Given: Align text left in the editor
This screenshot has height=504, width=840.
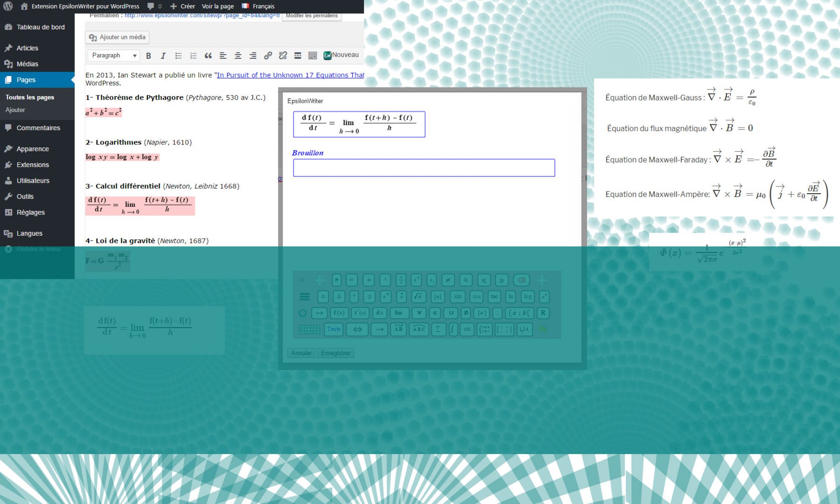Looking at the screenshot, I should point(223,55).
